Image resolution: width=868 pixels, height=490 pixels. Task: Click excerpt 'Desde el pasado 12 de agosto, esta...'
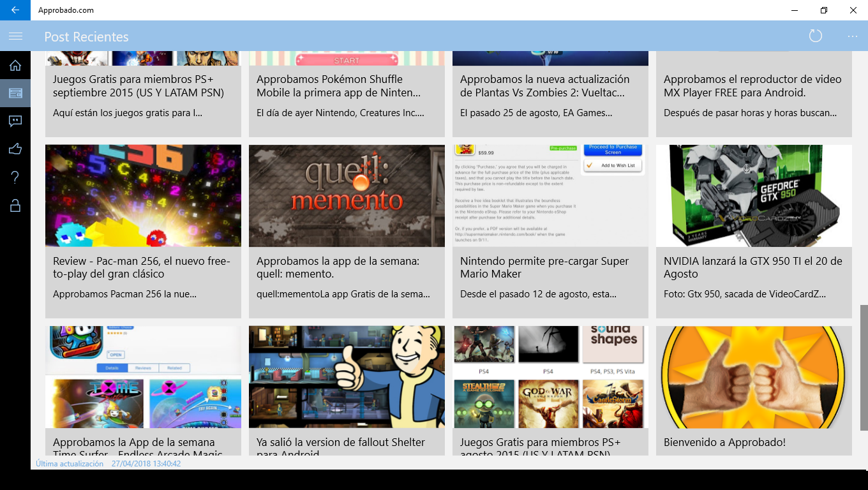pos(538,294)
